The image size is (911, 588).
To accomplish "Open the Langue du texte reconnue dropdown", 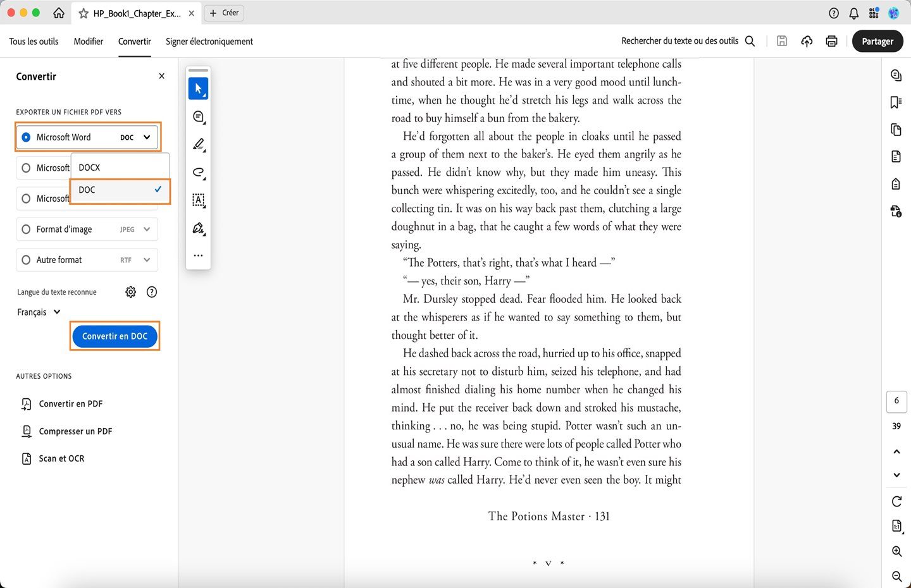I will pos(38,312).
